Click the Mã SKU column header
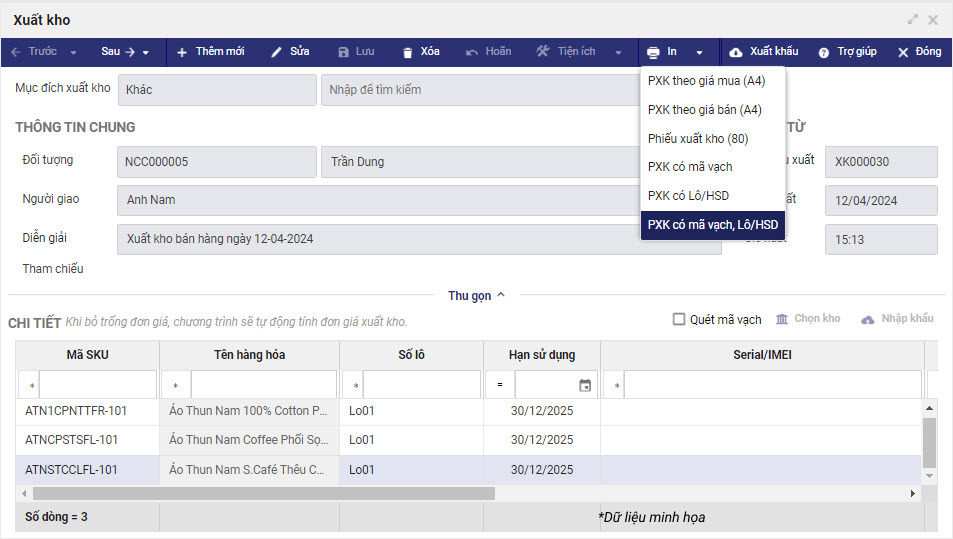 pyautogui.click(x=88, y=355)
